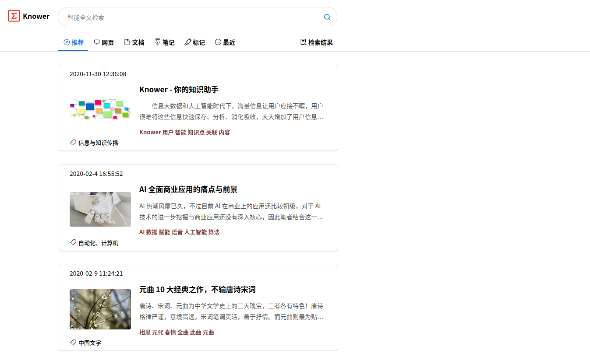This screenshot has width=590, height=364.
Task: Go to the 笔记 notes tab
Action: pyautogui.click(x=164, y=42)
